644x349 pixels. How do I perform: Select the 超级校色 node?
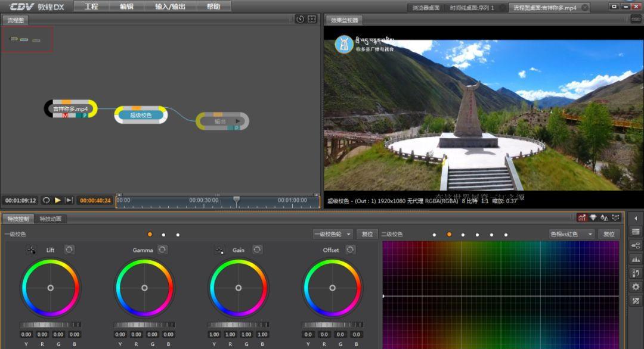[x=141, y=115]
